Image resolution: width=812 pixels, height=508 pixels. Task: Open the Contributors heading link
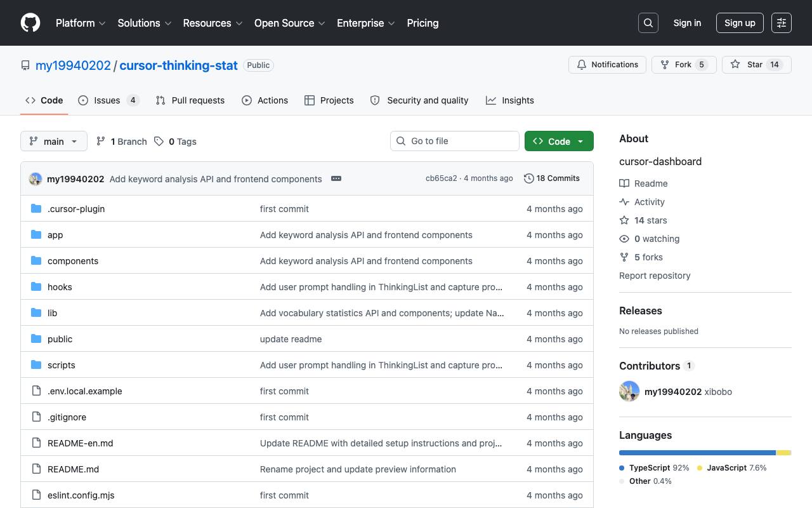pyautogui.click(x=657, y=366)
